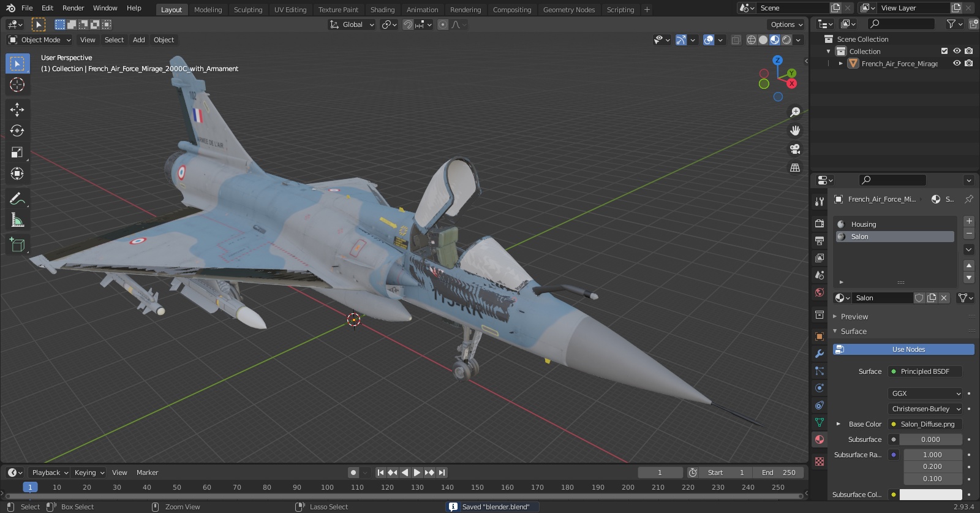Select the Measure tool

[17, 220]
